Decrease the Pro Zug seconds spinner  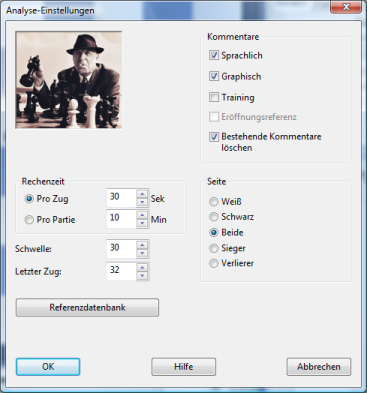coord(142,202)
